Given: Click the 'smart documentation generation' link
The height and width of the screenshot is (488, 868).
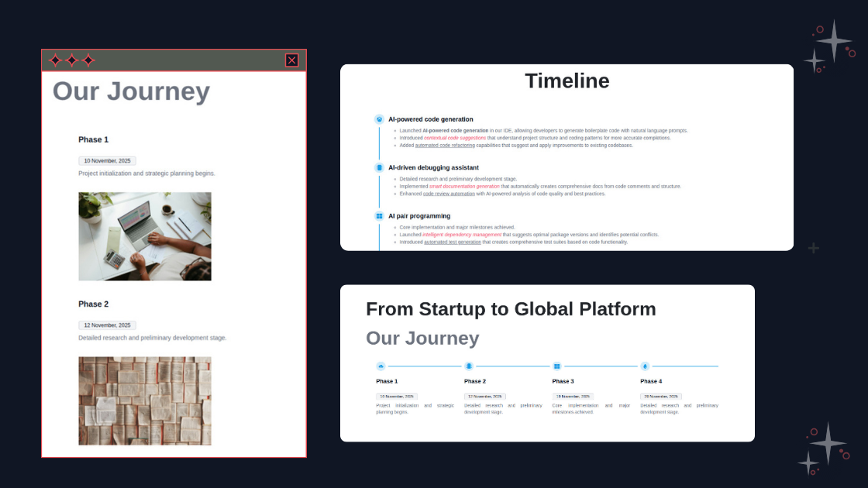Looking at the screenshot, I should pos(464,187).
